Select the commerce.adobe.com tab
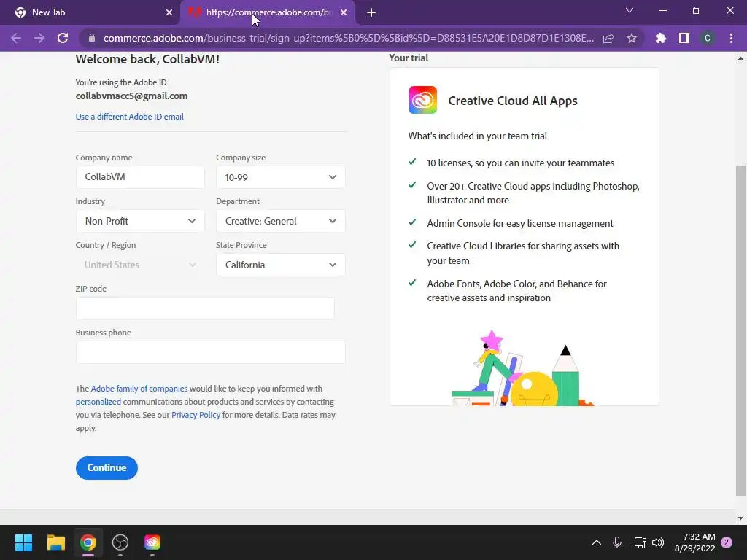Viewport: 747px width, 560px height. (268, 12)
